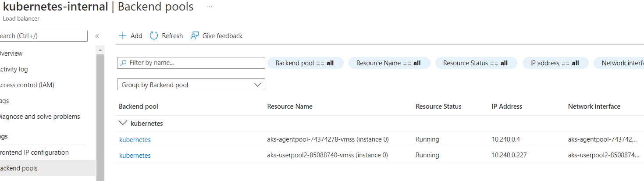This screenshot has height=181, width=644.
Task: Collapse the kubernetes group chevron
Action: 122,124
